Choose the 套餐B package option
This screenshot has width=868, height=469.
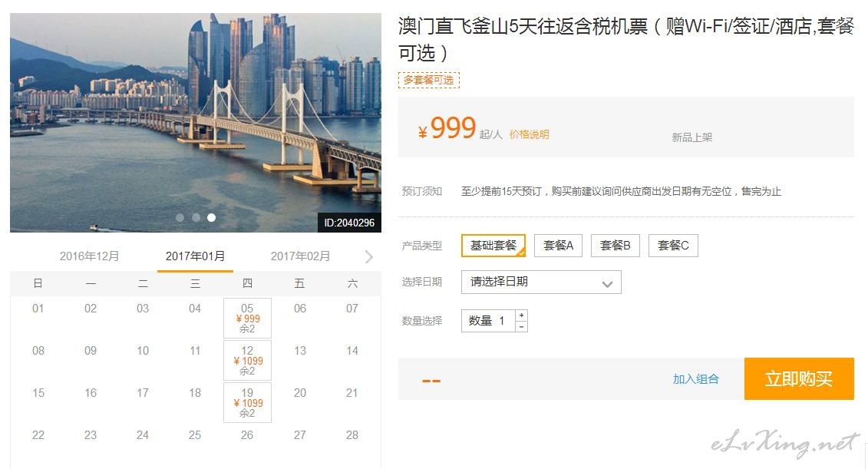616,246
